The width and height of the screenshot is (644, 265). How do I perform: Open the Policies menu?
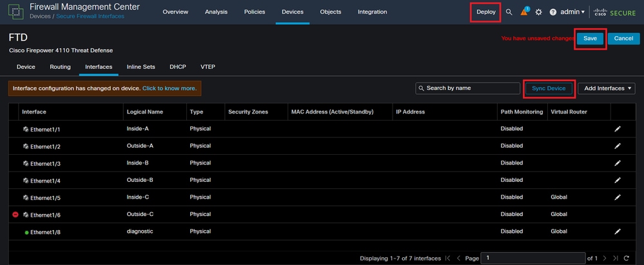point(255,12)
